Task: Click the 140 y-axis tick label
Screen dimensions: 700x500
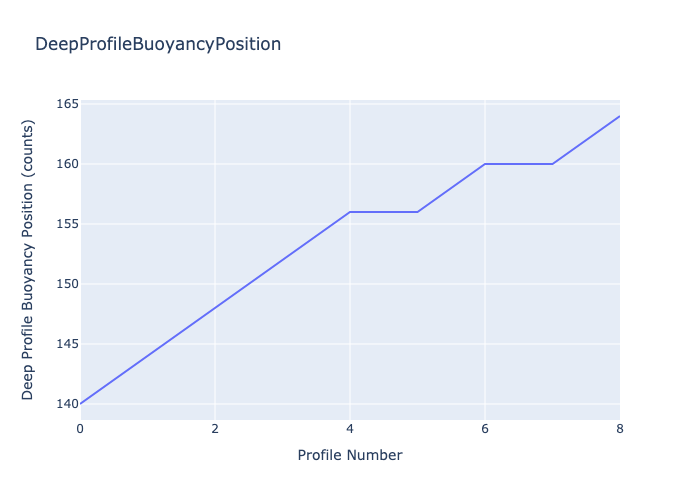Action: [x=67, y=404]
